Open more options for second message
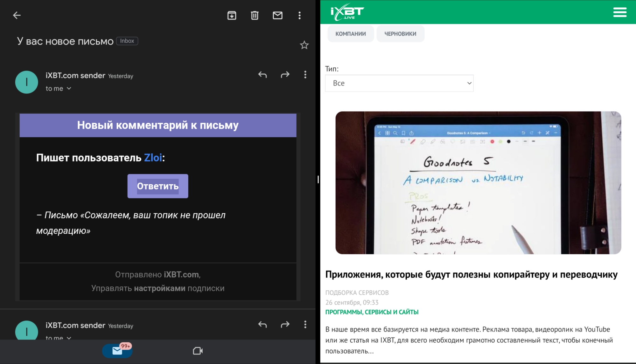This screenshot has width=636, height=364. pyautogui.click(x=305, y=325)
